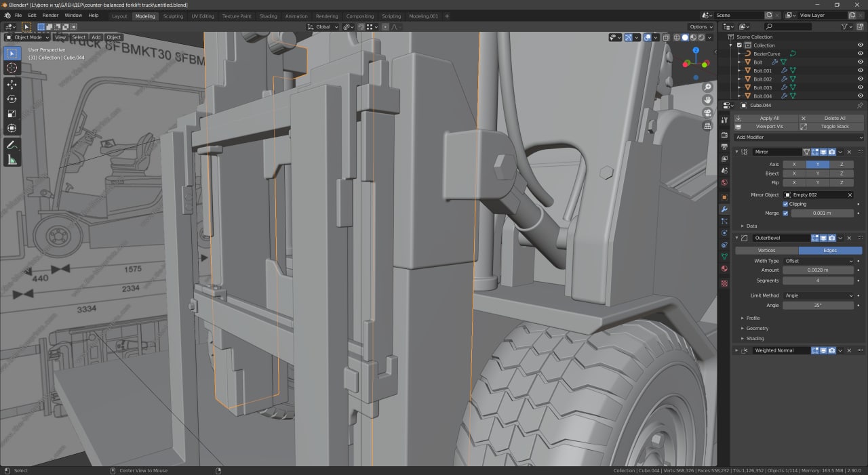Switch to UV Editing workspace tab
Image resolution: width=868 pixels, height=475 pixels.
(x=202, y=16)
